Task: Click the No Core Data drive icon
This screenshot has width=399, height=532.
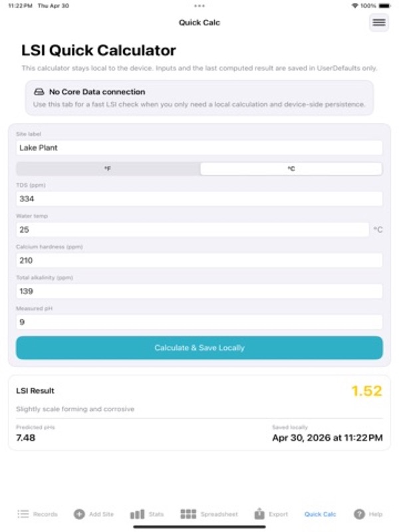Action: point(39,92)
